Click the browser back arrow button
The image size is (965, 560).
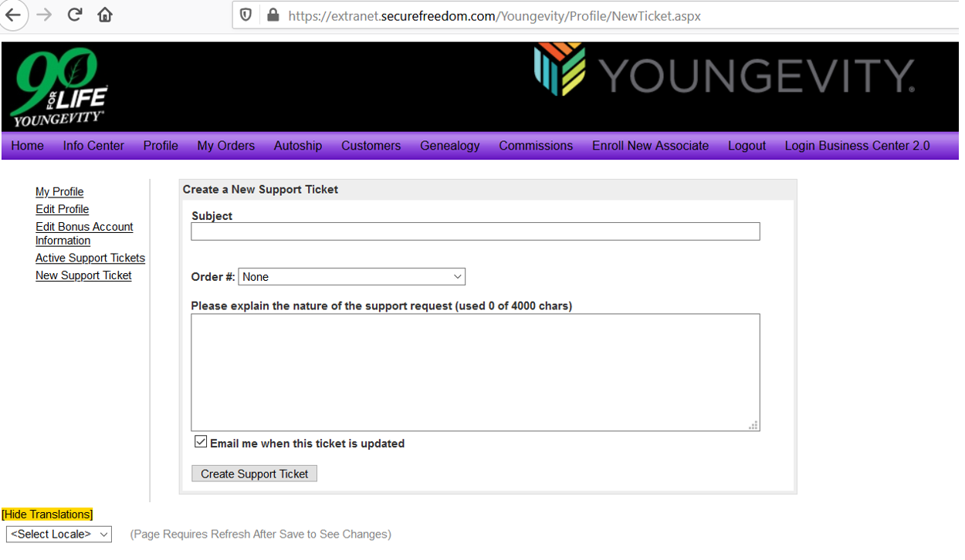(x=13, y=15)
